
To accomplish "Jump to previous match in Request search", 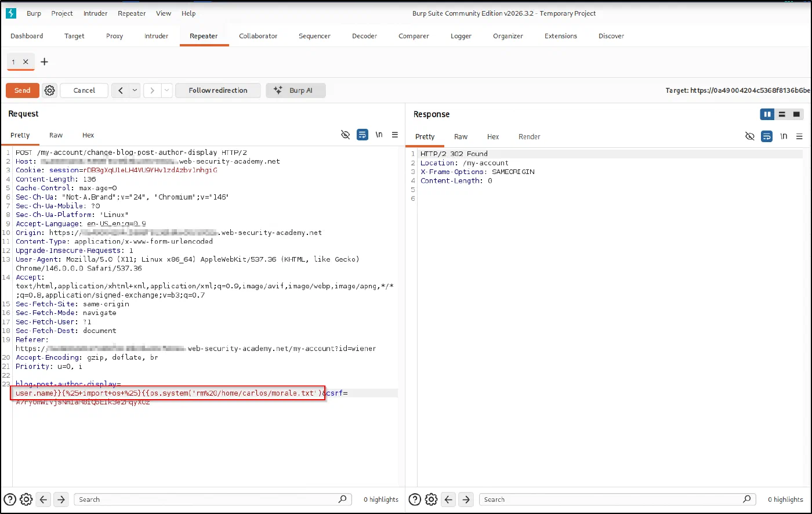I will (44, 499).
